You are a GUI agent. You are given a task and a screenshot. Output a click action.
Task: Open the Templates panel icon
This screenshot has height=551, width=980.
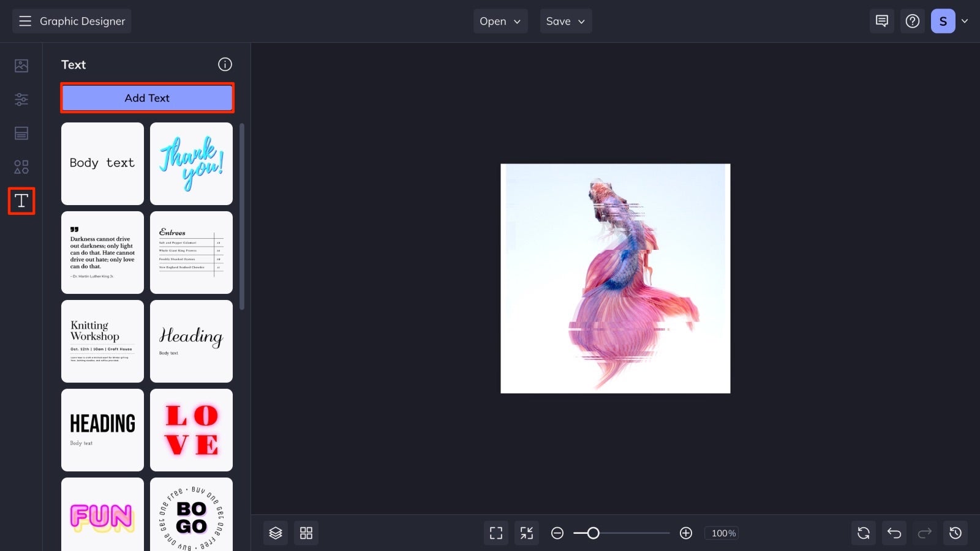(x=21, y=133)
